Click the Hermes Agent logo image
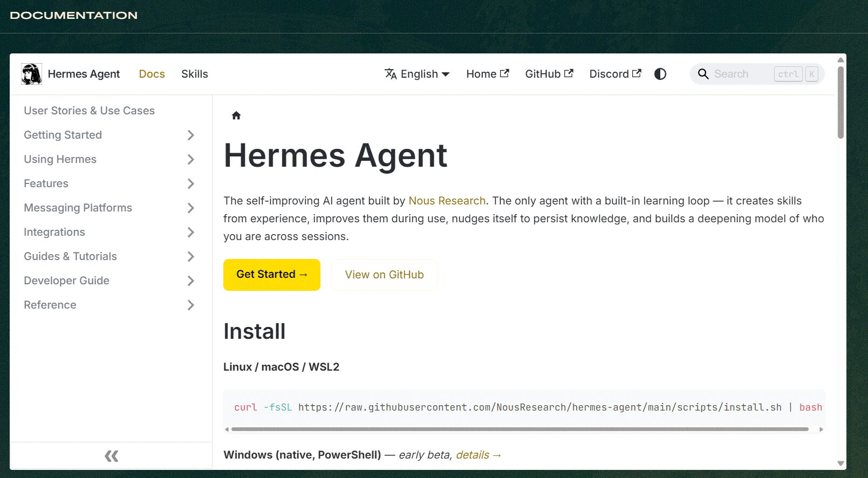Screen dimensions: 868x478 tap(31, 74)
